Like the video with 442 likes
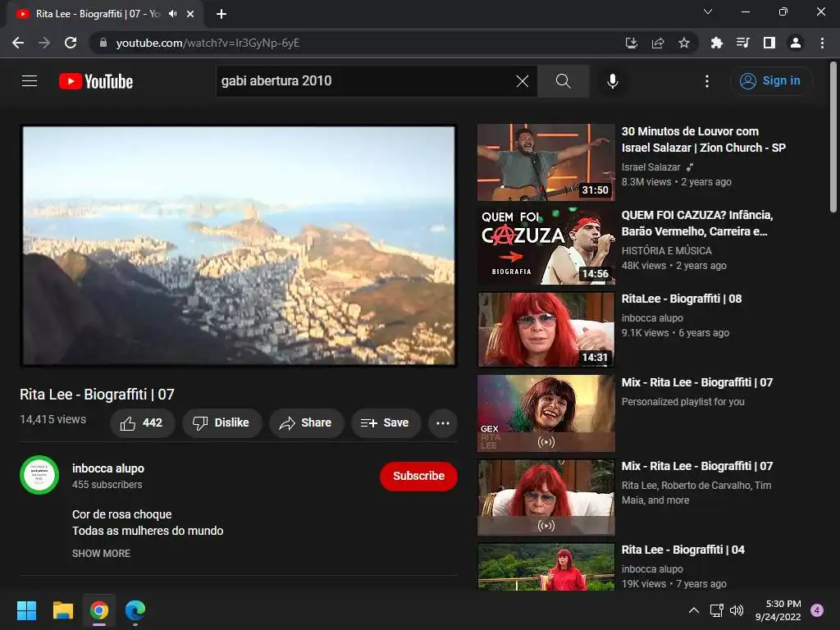840x630 pixels. (x=142, y=423)
